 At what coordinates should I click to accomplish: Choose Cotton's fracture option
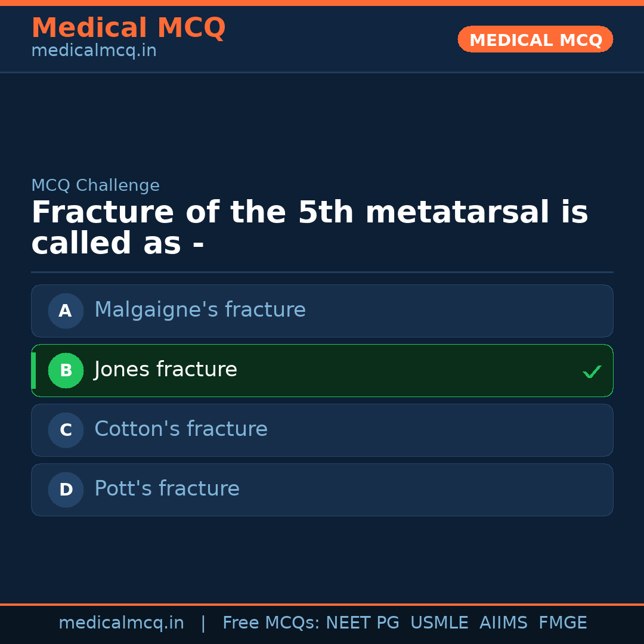click(x=322, y=430)
